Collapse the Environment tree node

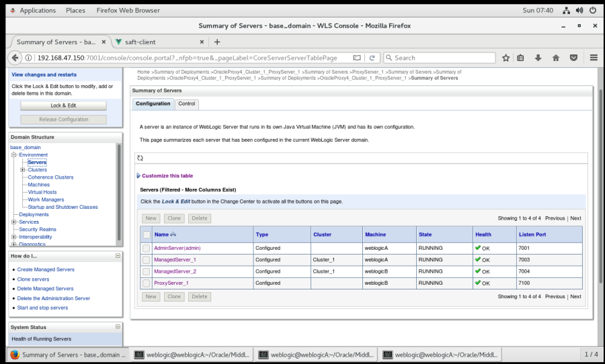pyautogui.click(x=14, y=154)
